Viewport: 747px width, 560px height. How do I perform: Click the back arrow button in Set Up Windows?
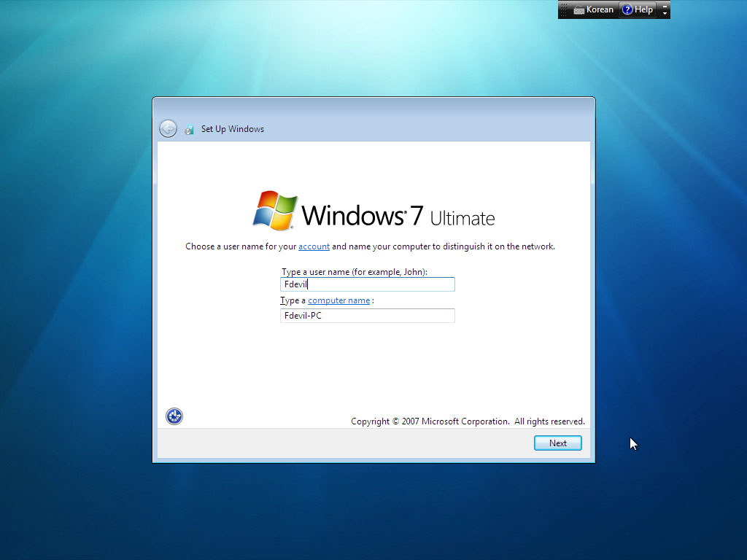[x=169, y=128]
